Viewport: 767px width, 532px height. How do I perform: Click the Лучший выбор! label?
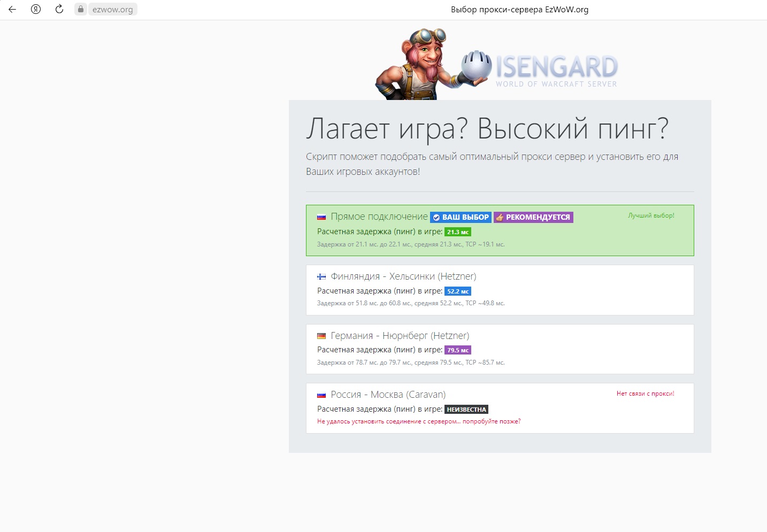point(651,215)
